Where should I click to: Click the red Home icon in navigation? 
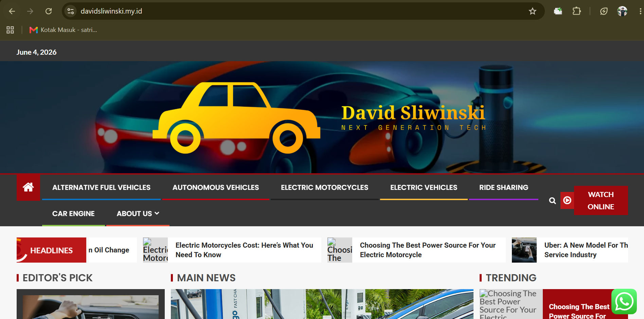(x=28, y=187)
